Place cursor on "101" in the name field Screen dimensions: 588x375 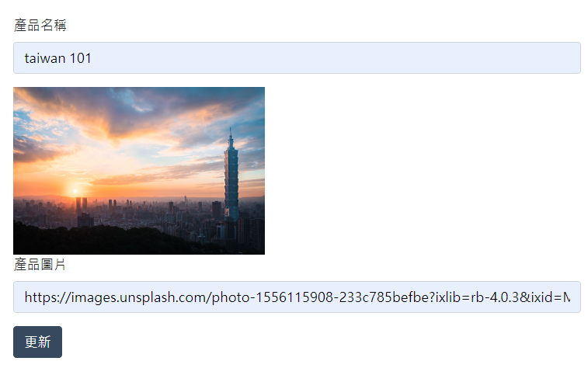click(x=80, y=58)
